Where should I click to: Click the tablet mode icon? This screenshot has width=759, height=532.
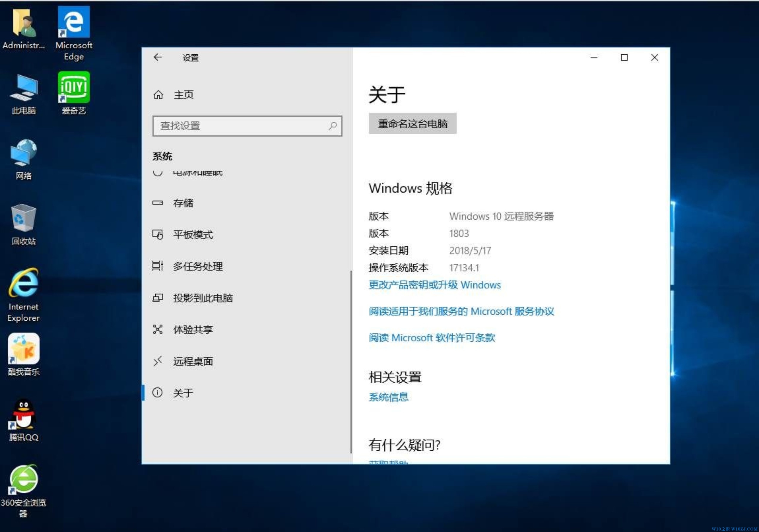click(x=158, y=234)
